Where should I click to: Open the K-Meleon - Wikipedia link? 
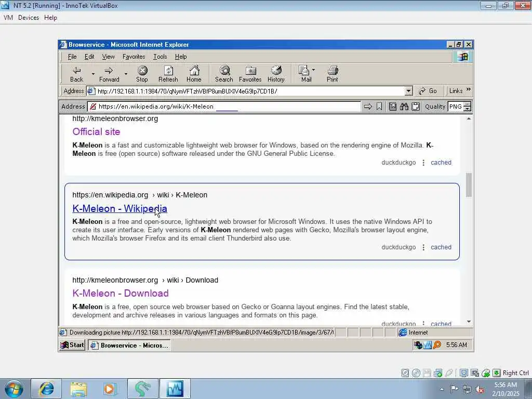click(120, 209)
